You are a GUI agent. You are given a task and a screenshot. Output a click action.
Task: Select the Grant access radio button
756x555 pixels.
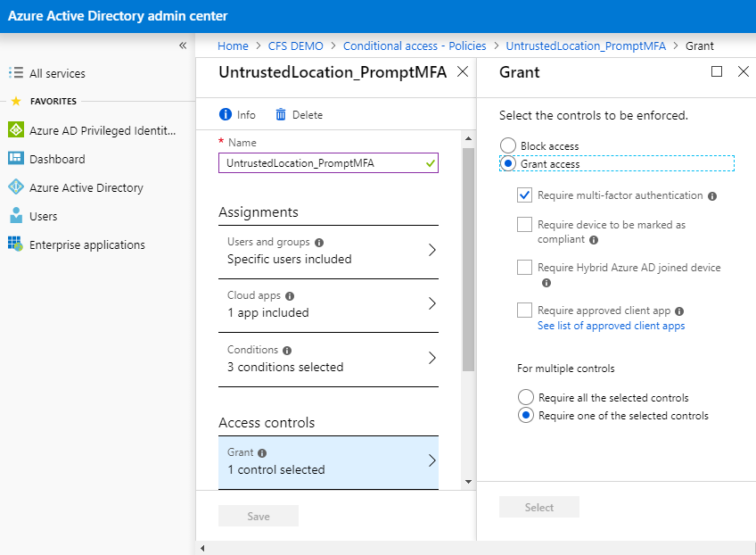click(x=508, y=163)
